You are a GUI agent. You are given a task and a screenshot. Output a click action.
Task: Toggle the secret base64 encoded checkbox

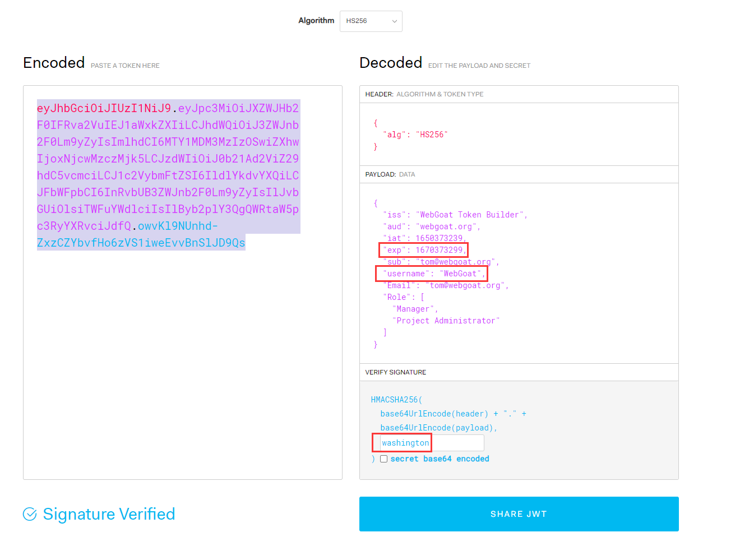384,459
